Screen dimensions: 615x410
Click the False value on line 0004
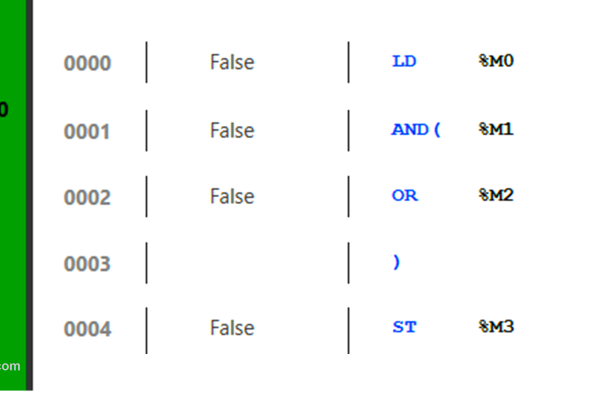pyautogui.click(x=232, y=327)
